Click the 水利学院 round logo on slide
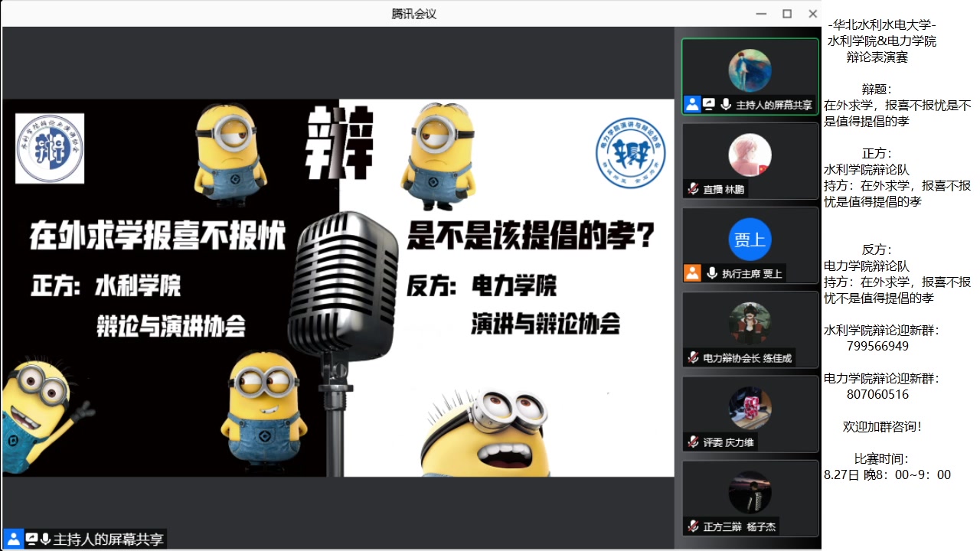 point(50,148)
